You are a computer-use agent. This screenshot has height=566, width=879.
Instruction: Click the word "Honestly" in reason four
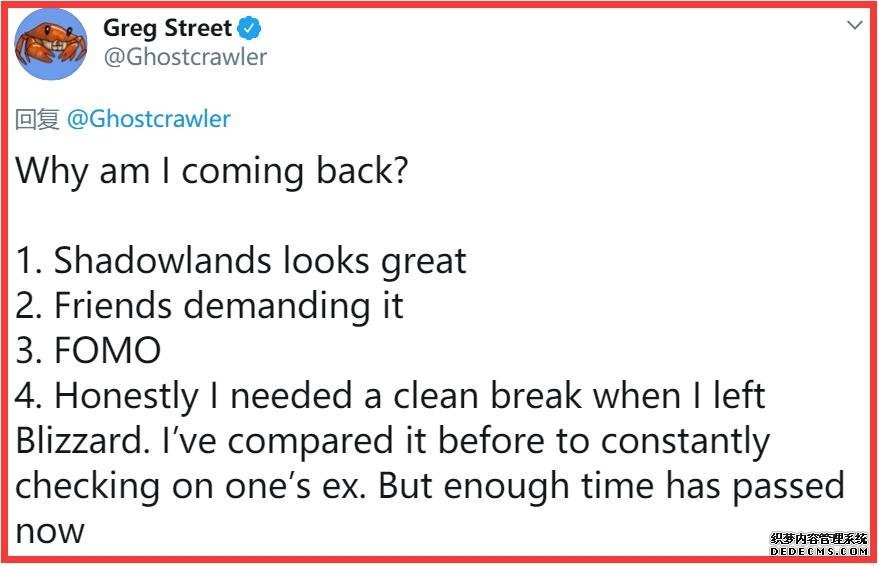(x=127, y=396)
